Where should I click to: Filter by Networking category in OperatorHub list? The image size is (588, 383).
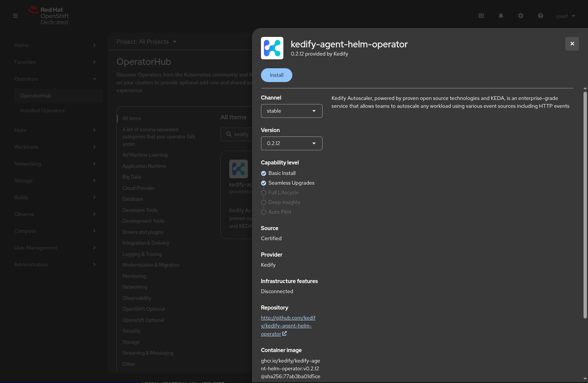[135, 287]
